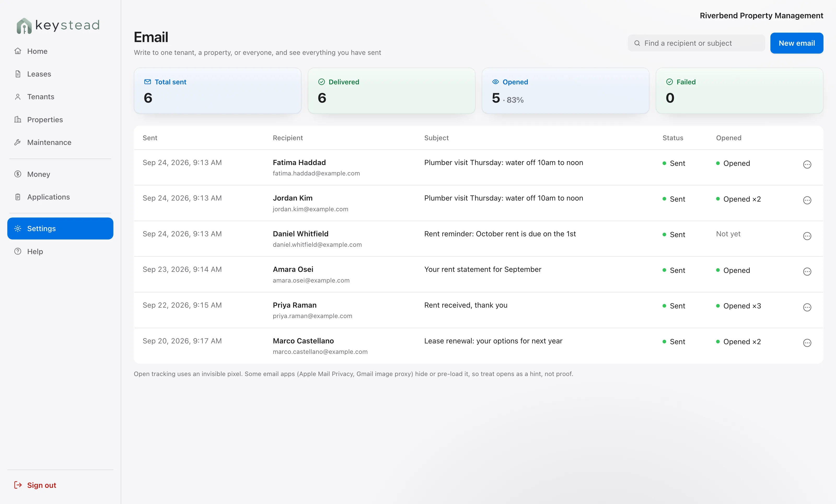This screenshot has width=836, height=504.
Task: Go to Leases in sidebar
Action: click(60, 74)
